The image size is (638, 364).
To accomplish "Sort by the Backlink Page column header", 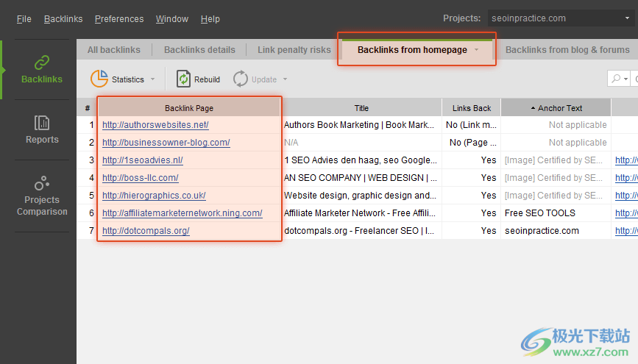I will pyautogui.click(x=189, y=108).
